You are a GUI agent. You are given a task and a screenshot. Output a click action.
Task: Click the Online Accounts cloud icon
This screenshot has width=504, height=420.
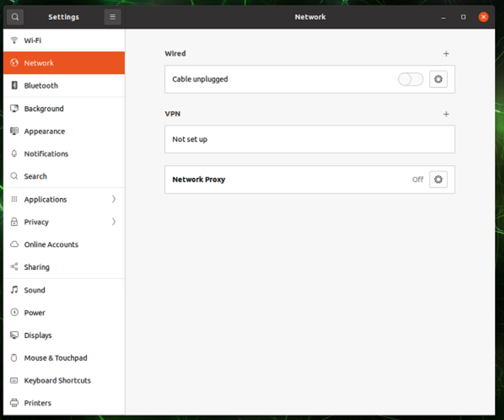click(14, 244)
